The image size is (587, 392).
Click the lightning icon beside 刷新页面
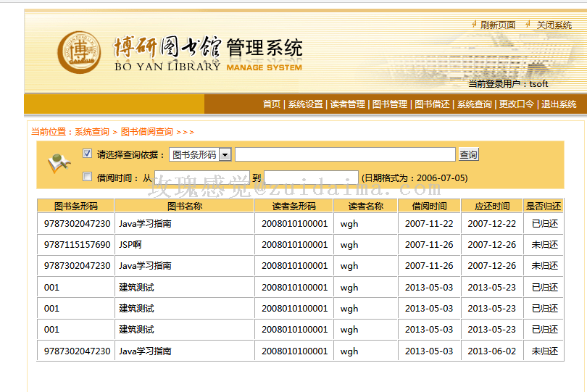tap(474, 25)
